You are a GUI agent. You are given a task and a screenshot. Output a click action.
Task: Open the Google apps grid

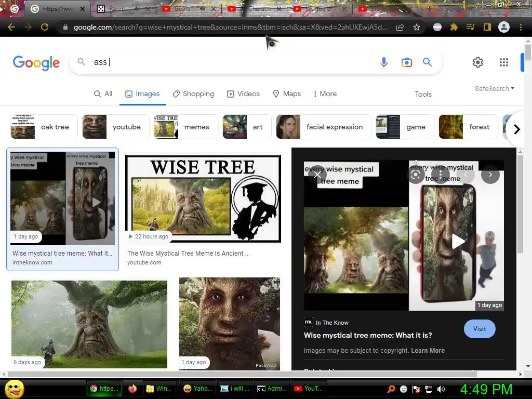504,62
